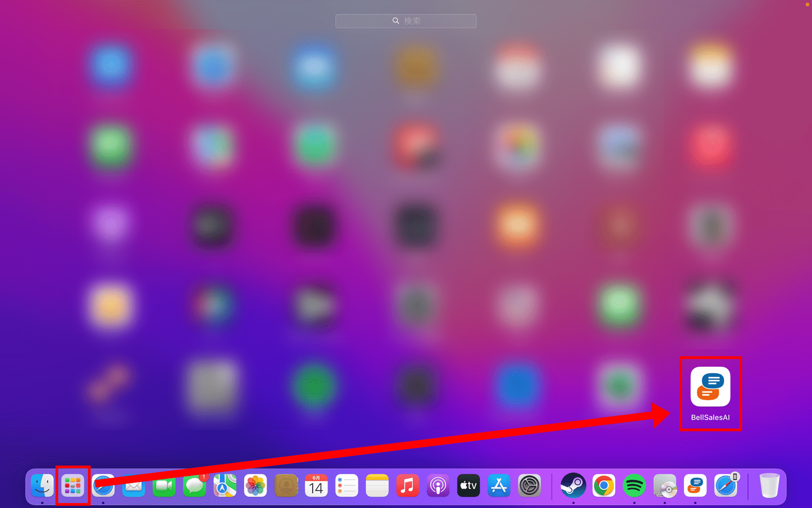Viewport: 812px width, 508px height.
Task: Open Google Chrome from the Dock
Action: (x=604, y=486)
